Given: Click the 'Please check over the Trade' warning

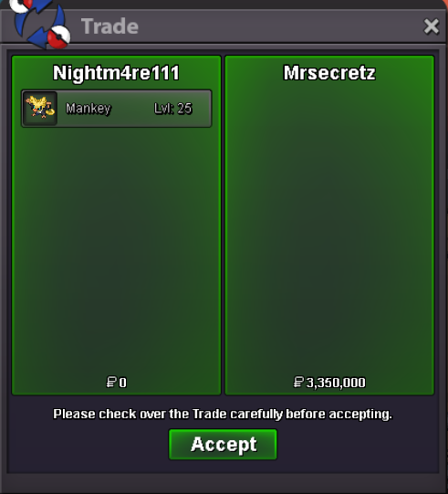Looking at the screenshot, I should click(x=223, y=414).
